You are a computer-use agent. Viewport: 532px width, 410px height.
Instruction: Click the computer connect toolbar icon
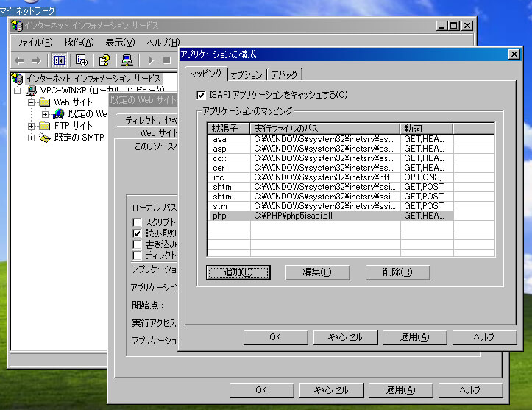(x=127, y=60)
